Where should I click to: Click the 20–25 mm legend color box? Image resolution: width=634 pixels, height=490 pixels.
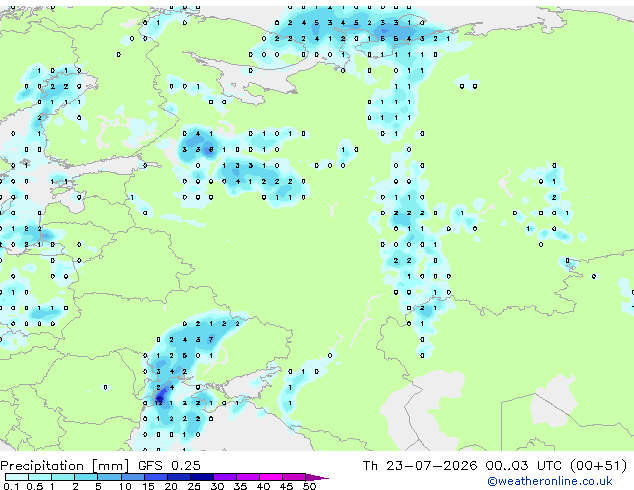[178, 477]
